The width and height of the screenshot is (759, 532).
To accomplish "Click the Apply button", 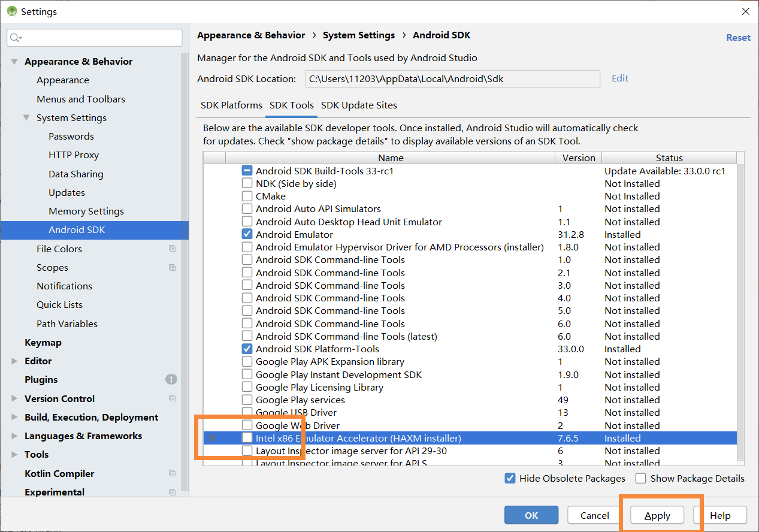I will pos(657,515).
